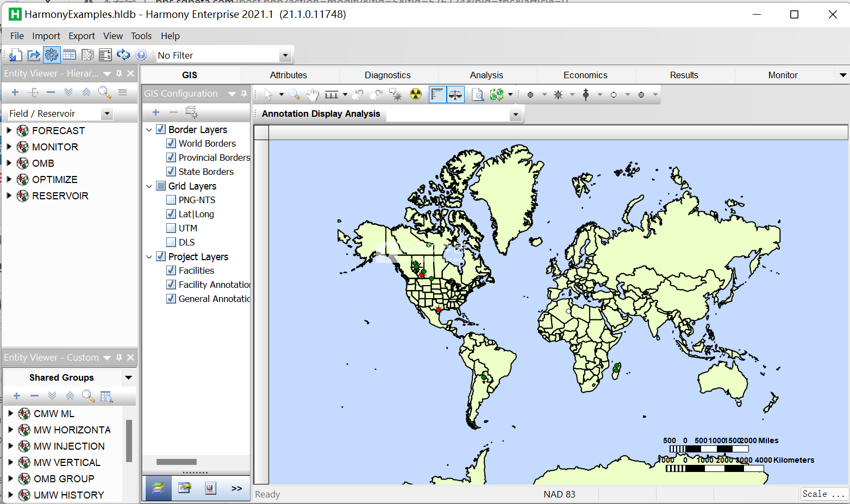Uncheck World Borders layer
This screenshot has width=850, height=504.
[171, 143]
